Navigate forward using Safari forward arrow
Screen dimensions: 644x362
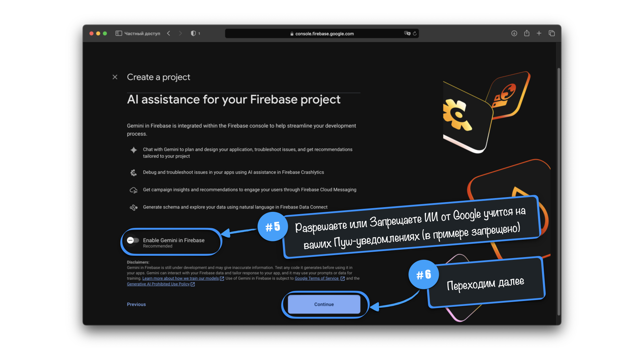coord(180,34)
